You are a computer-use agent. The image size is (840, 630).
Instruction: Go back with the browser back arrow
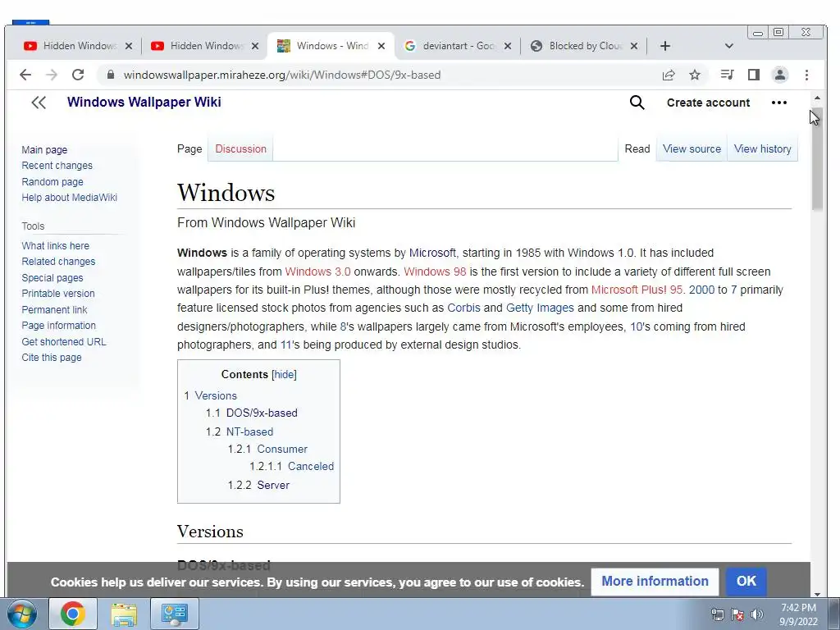(25, 75)
